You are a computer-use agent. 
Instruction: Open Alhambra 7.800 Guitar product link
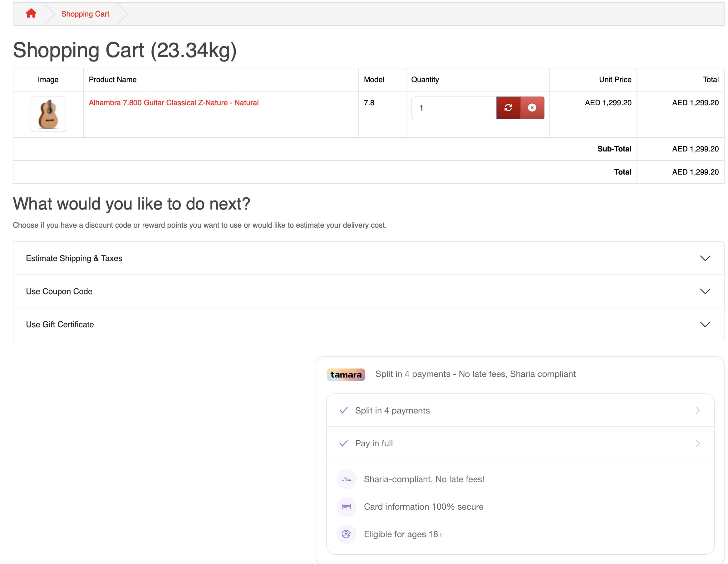tap(173, 103)
